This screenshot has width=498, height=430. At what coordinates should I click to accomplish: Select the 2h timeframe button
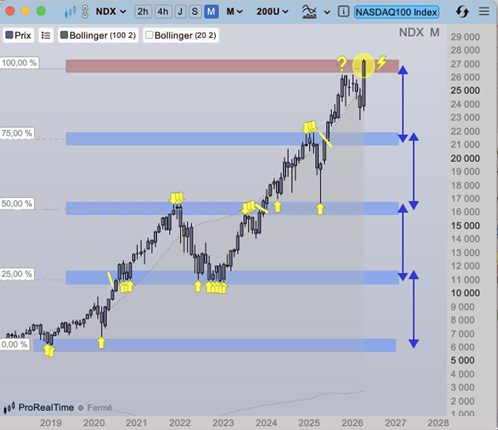click(143, 12)
